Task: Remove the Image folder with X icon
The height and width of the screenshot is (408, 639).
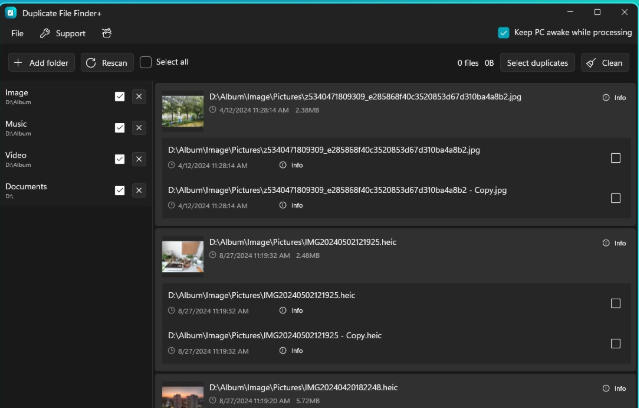Action: (x=139, y=97)
